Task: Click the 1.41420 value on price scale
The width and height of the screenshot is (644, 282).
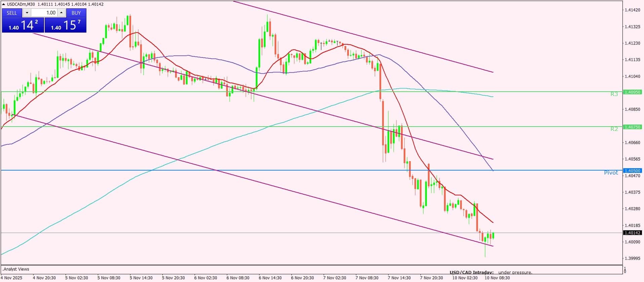Action: [x=632, y=10]
